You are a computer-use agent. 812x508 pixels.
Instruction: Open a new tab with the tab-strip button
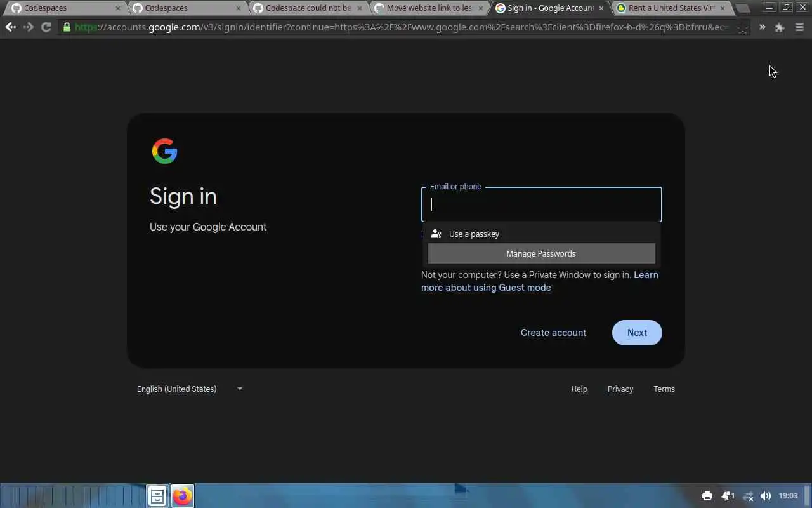click(742, 9)
